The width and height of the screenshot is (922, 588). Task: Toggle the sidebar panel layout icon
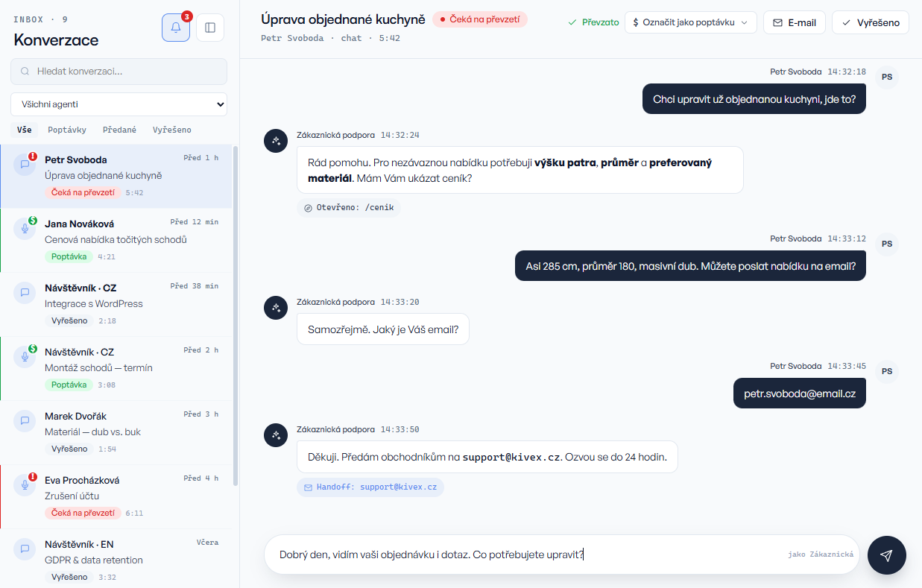tap(210, 28)
